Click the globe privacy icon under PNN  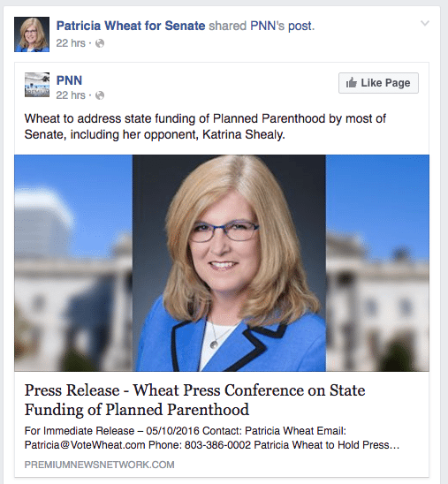click(x=100, y=95)
